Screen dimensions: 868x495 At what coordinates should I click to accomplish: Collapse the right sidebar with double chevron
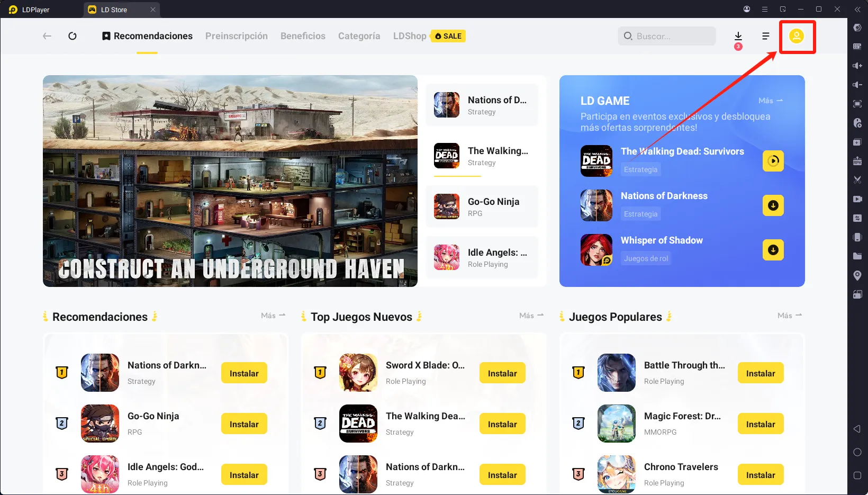point(857,10)
